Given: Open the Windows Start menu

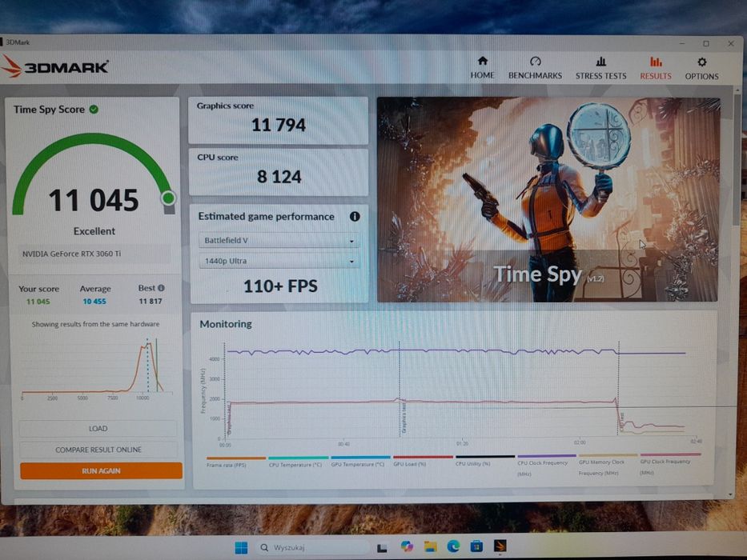Looking at the screenshot, I should coord(241,547).
